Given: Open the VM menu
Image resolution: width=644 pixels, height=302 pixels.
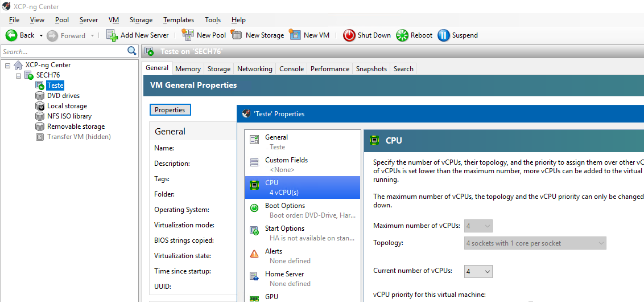Looking at the screenshot, I should (x=114, y=20).
